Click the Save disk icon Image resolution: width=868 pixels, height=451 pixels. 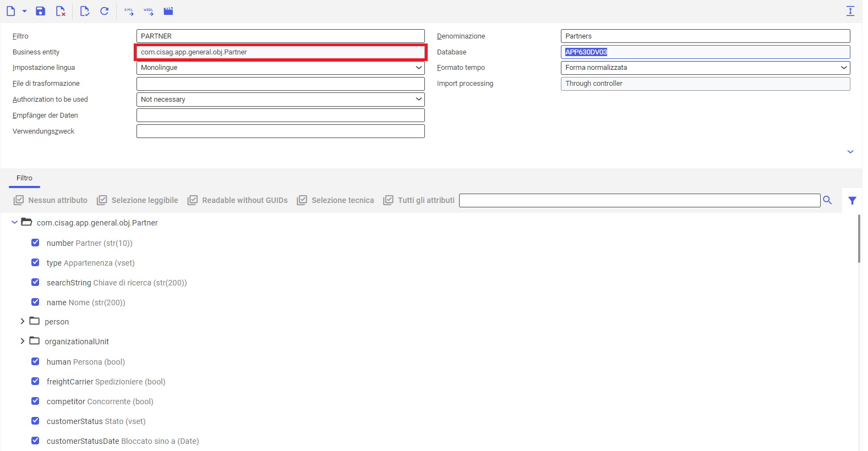tap(40, 11)
